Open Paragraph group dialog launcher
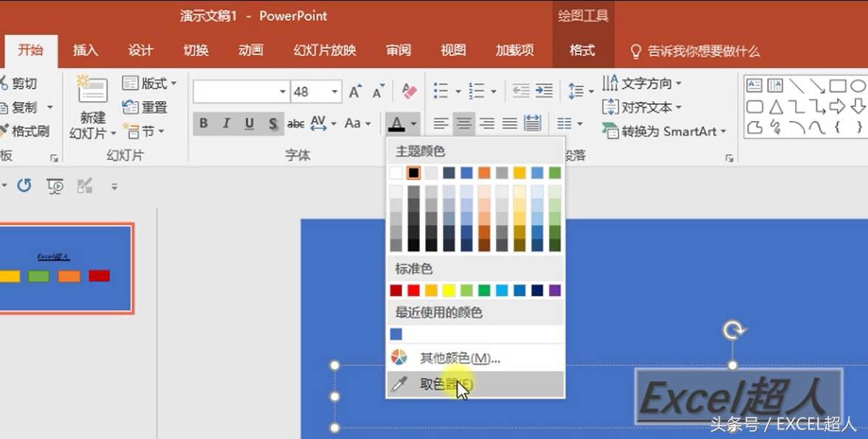The image size is (868, 439). tap(729, 158)
